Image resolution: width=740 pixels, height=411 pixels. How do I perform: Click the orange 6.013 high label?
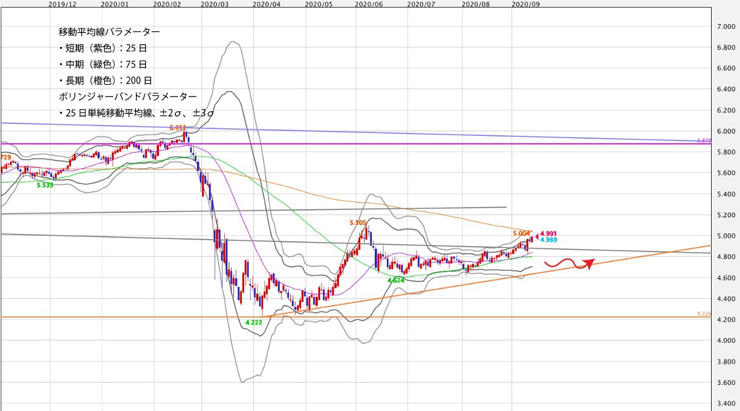(177, 127)
